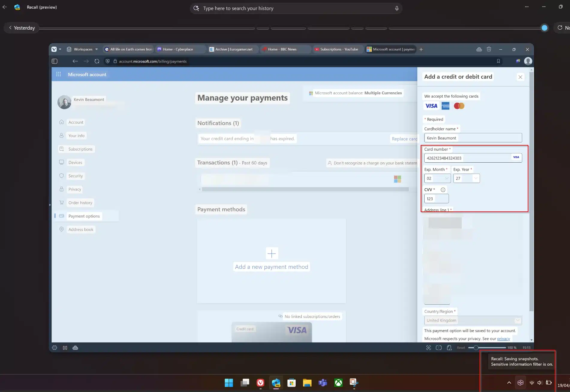
Task: Show hidden tray icons chevron
Action: pyautogui.click(x=509, y=382)
